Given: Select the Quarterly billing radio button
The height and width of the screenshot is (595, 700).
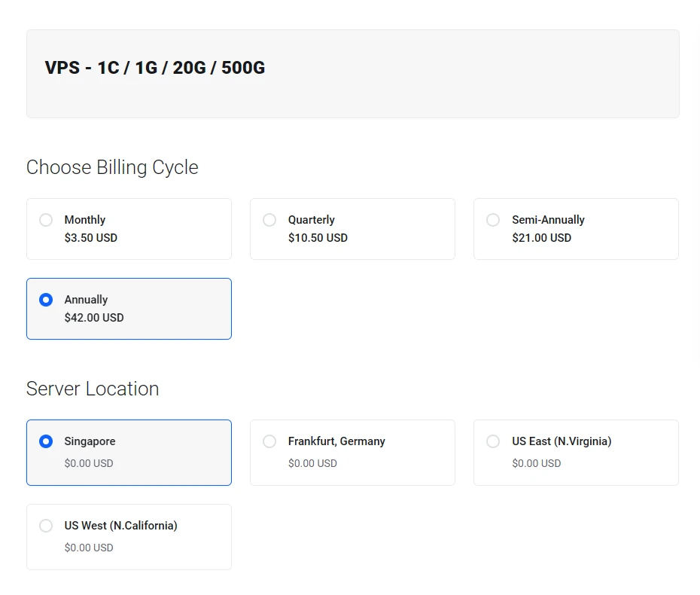Looking at the screenshot, I should (269, 220).
